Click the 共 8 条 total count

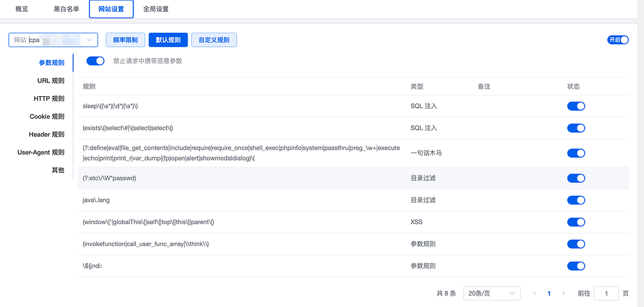[446, 293]
